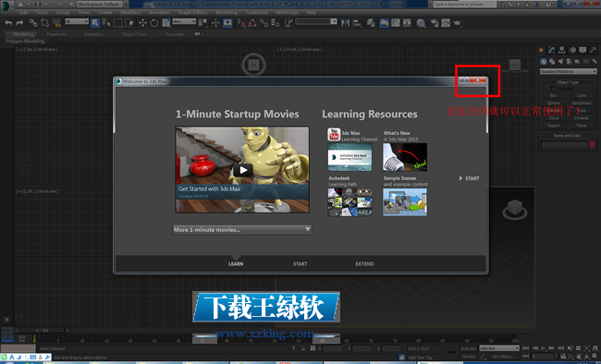601x364 pixels.
Task: Activate the Select and Rotate tool
Action: (154, 23)
